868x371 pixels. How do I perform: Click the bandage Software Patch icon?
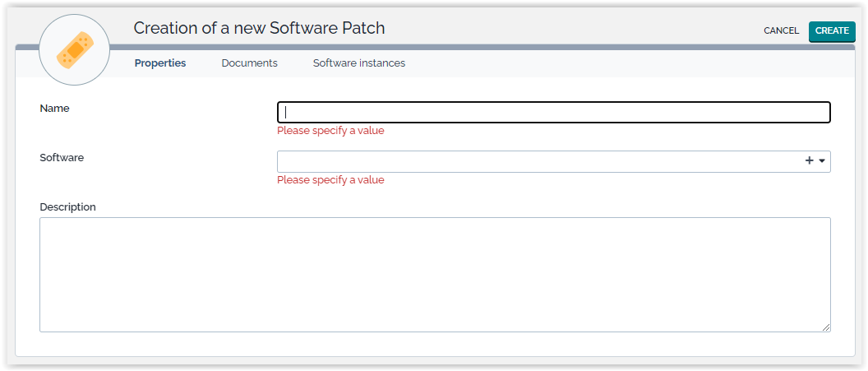point(75,51)
